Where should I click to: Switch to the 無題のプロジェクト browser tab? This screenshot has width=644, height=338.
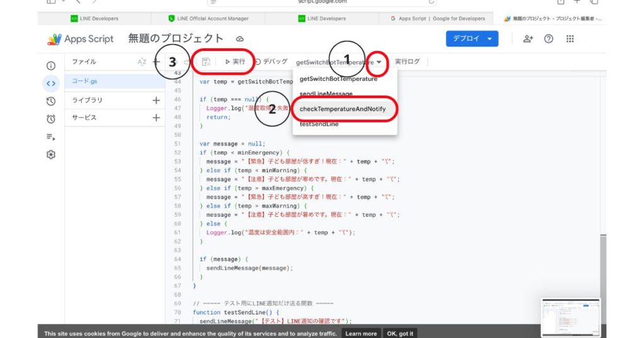pyautogui.click(x=552, y=18)
